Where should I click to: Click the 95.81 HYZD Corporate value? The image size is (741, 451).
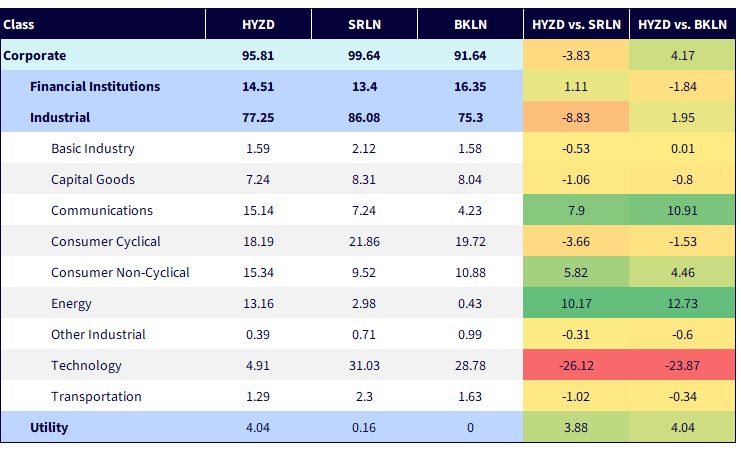click(x=258, y=56)
